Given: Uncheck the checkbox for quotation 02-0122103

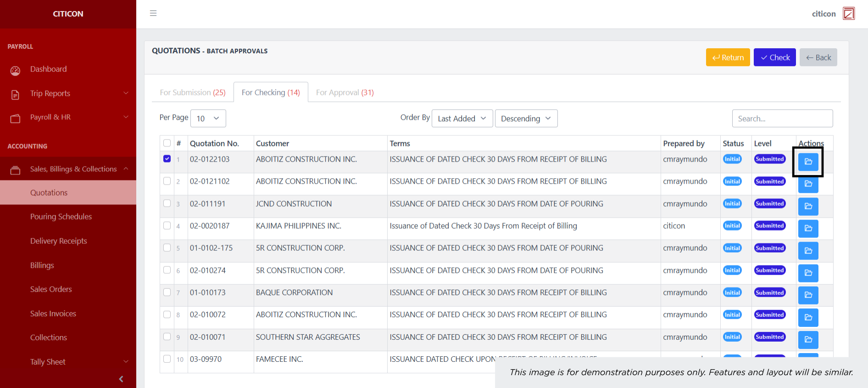Looking at the screenshot, I should point(167,159).
